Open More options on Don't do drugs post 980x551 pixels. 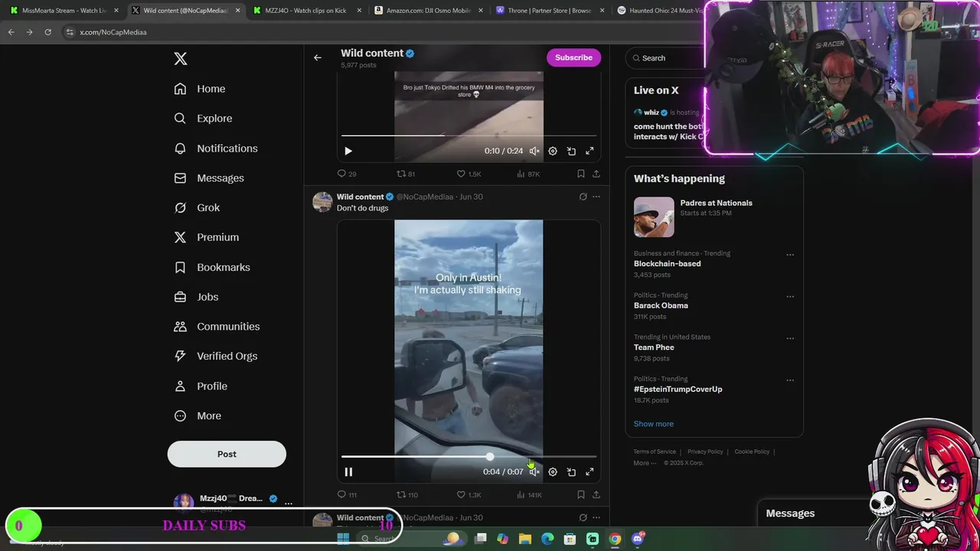[596, 197]
